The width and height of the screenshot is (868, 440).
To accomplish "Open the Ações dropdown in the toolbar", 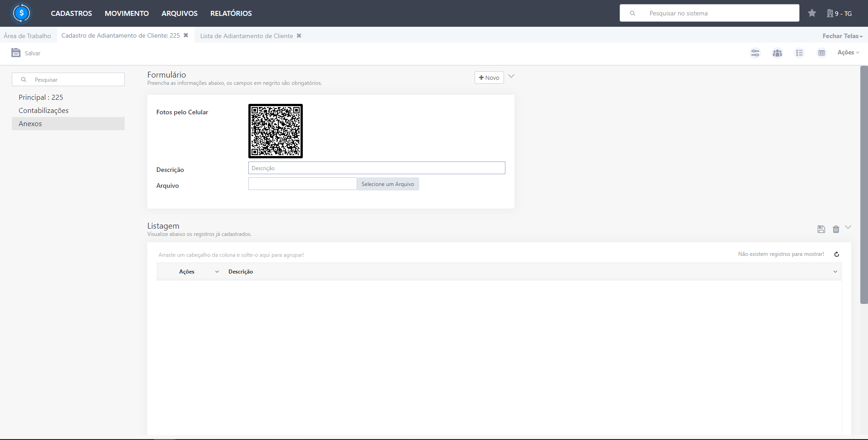I will (x=849, y=53).
